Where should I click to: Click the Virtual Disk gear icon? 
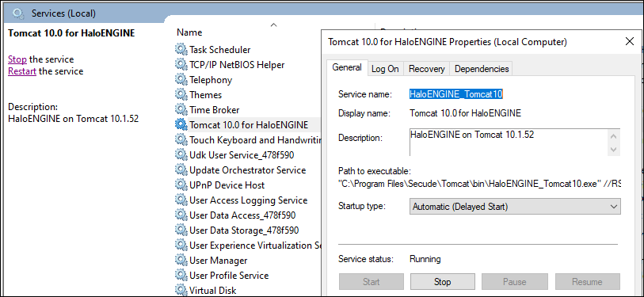[181, 290]
